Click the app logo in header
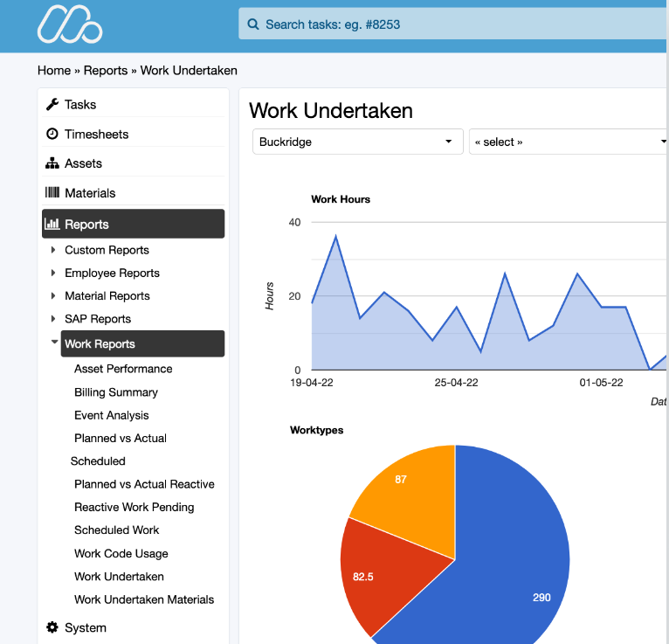669x644 pixels. [x=70, y=24]
